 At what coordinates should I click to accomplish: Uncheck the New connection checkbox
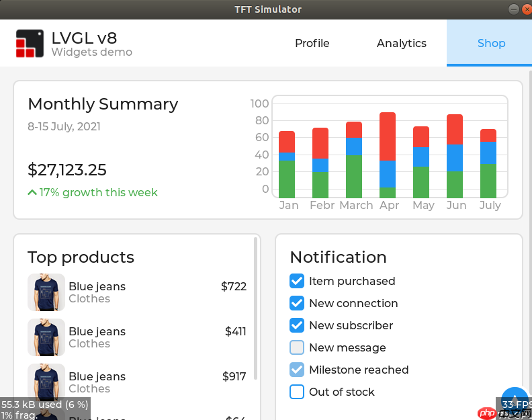click(297, 303)
